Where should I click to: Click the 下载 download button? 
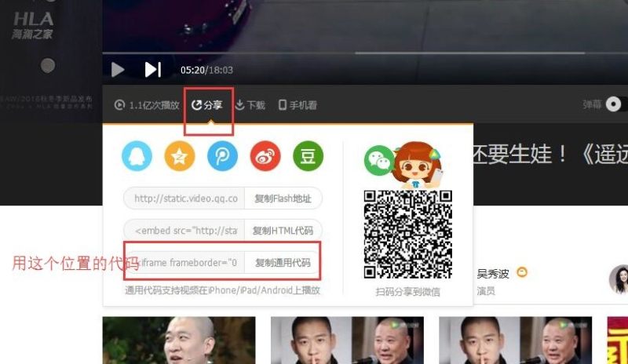(x=250, y=105)
